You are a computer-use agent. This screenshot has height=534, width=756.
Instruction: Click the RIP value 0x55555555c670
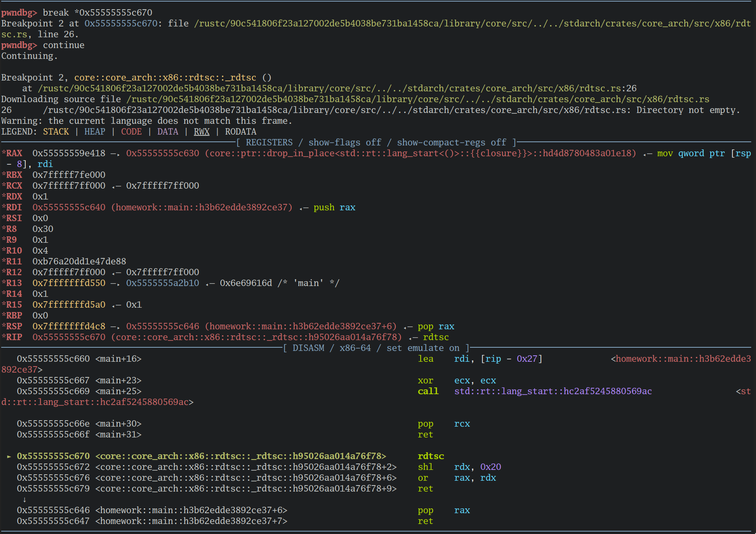pyautogui.click(x=69, y=337)
